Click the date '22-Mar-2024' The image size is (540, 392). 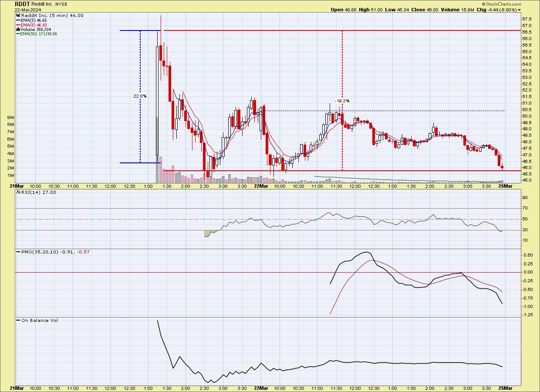coord(27,10)
